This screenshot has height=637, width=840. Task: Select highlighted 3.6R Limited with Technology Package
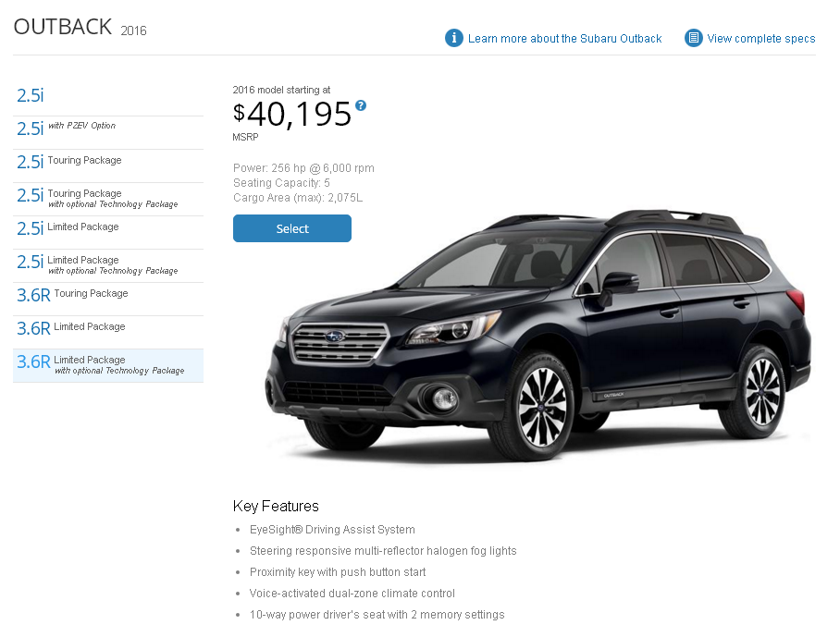pos(108,365)
